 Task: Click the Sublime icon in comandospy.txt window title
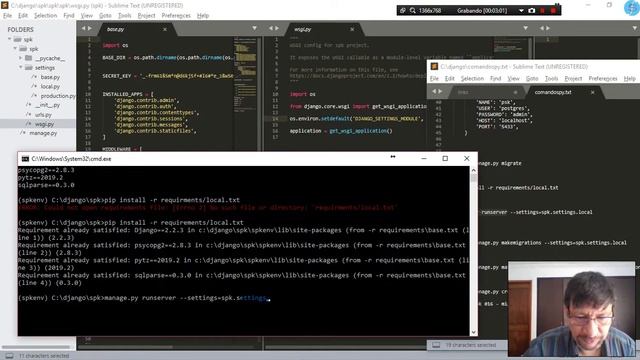434,66
